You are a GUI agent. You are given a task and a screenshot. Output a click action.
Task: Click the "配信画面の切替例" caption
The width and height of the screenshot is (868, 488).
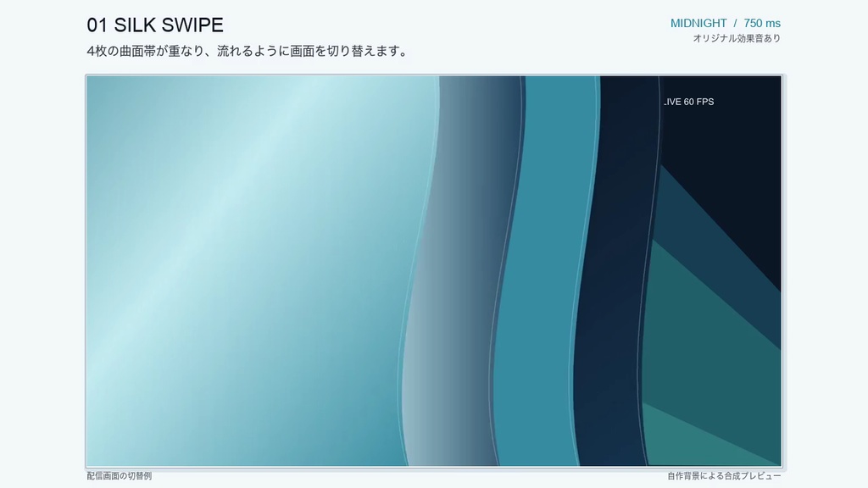pyautogui.click(x=119, y=476)
